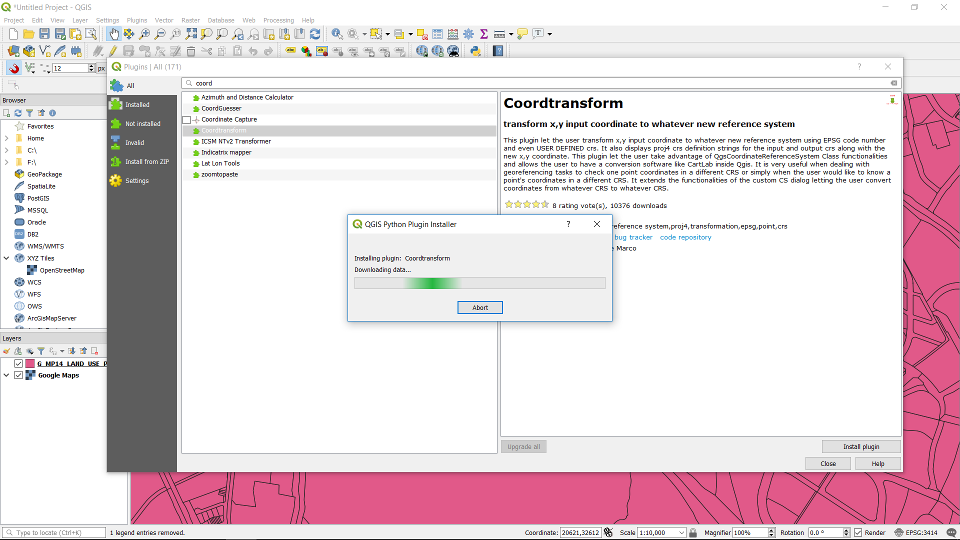Screen dimensions: 960x540
Task: Toggle visibility of Google Maps layer
Action: (x=18, y=376)
